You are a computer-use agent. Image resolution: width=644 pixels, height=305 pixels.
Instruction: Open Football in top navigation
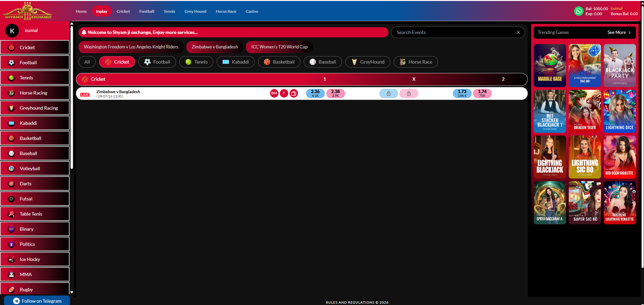147,11
